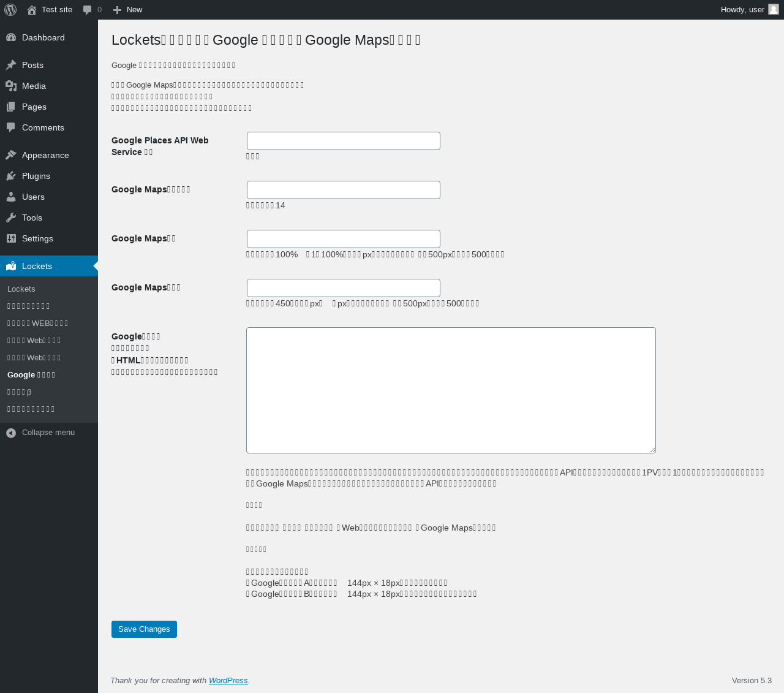
Task: Open the Google submenu entry under Lockets
Action: click(x=49, y=374)
